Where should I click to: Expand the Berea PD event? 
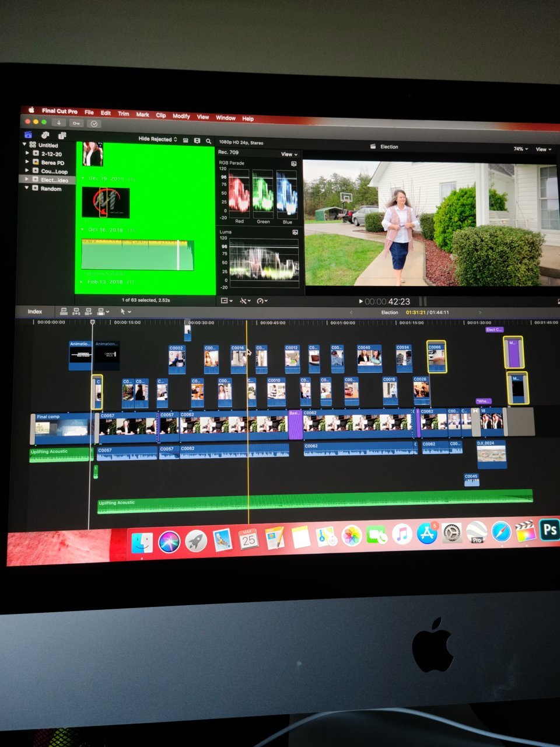27,162
